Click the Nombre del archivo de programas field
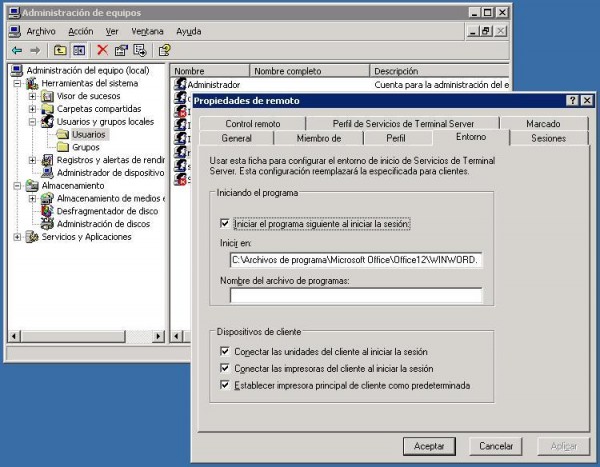The image size is (600, 467). coord(355,296)
